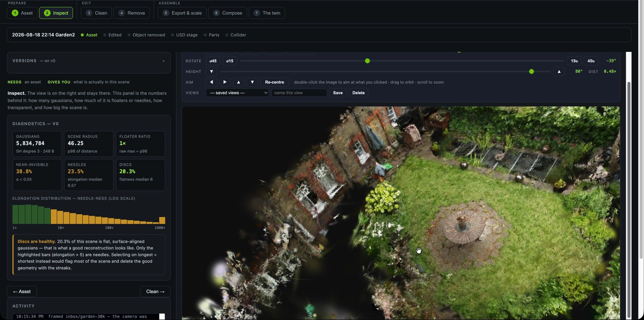
Task: Delete the selected saved view
Action: coord(358,93)
